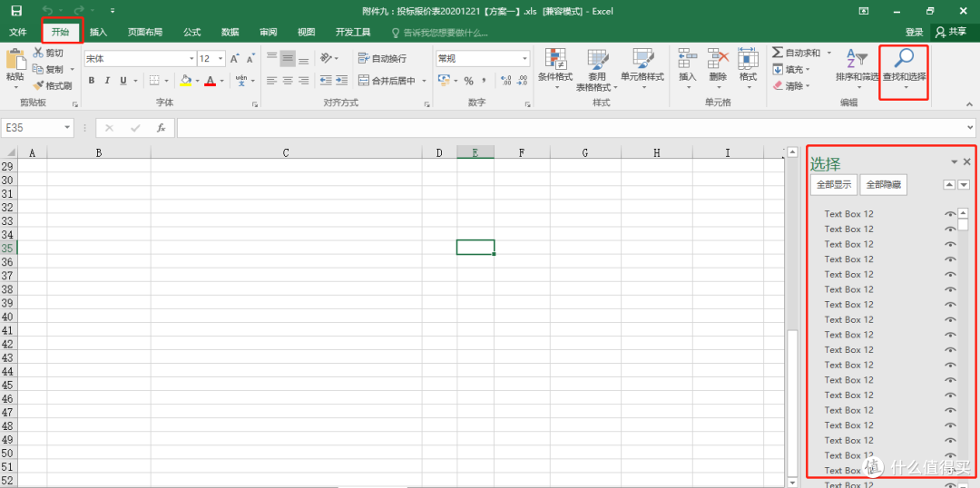Toggle Bold formatting
The image size is (980, 488).
pyautogui.click(x=92, y=81)
